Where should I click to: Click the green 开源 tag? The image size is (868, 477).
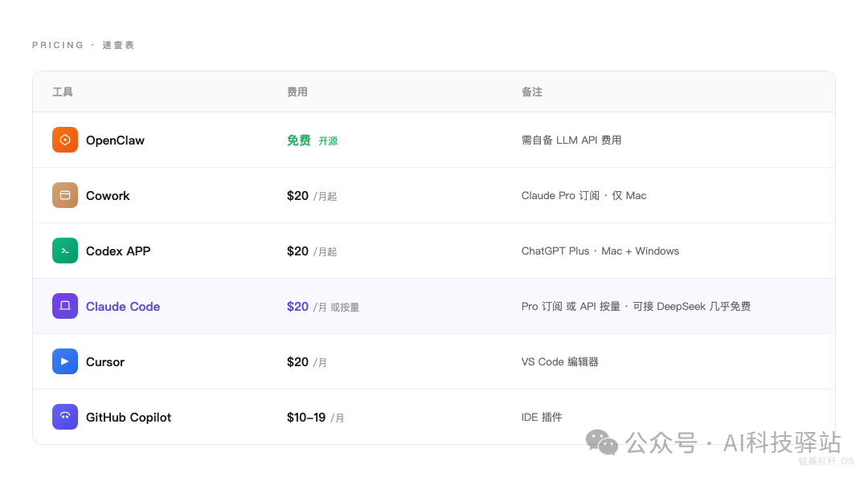[x=328, y=141]
